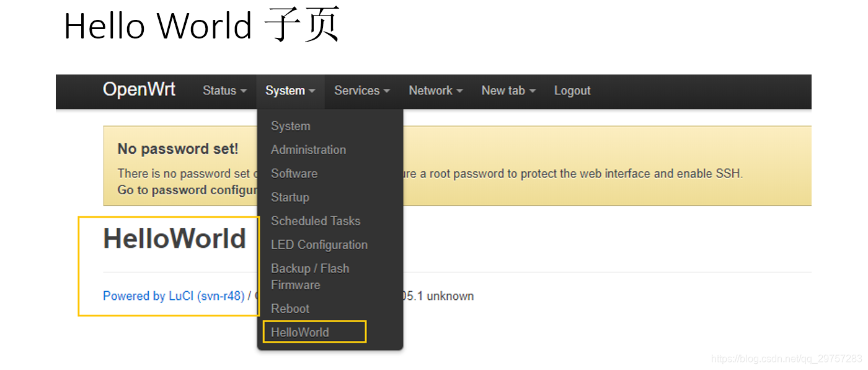Viewport: 868px width, 370px height.
Task: Choose Backup / Flash Firmware option
Action: pyautogui.click(x=310, y=276)
